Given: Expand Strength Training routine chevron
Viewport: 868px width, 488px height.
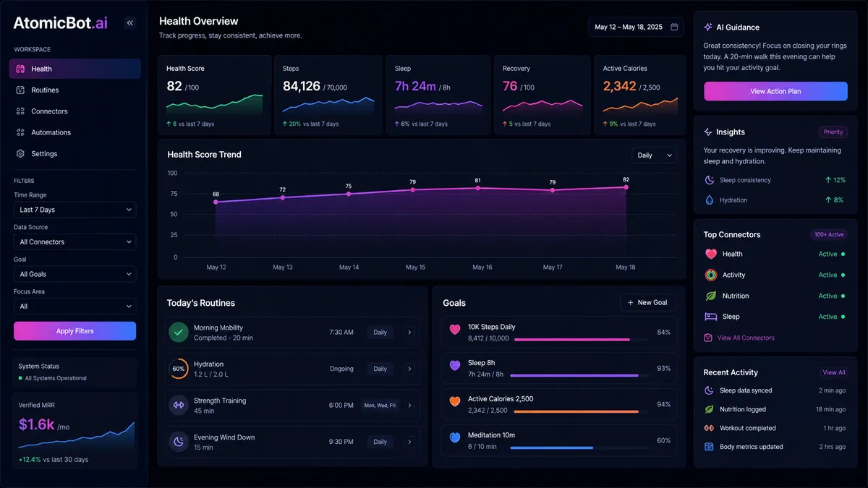Looking at the screenshot, I should click(409, 406).
